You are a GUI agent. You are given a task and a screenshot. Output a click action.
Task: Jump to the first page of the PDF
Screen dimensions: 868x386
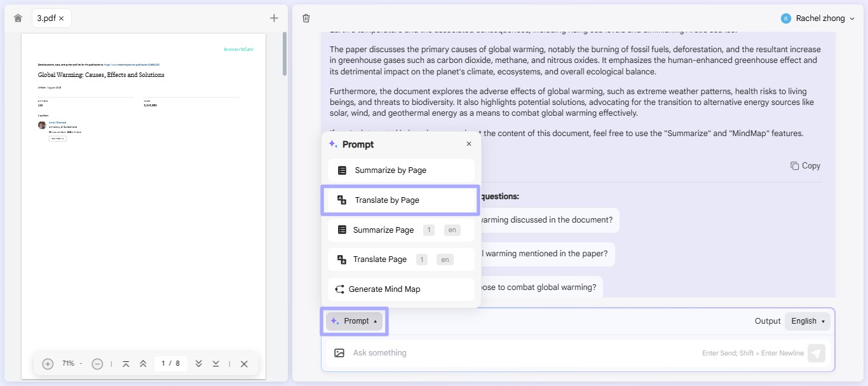(126, 363)
